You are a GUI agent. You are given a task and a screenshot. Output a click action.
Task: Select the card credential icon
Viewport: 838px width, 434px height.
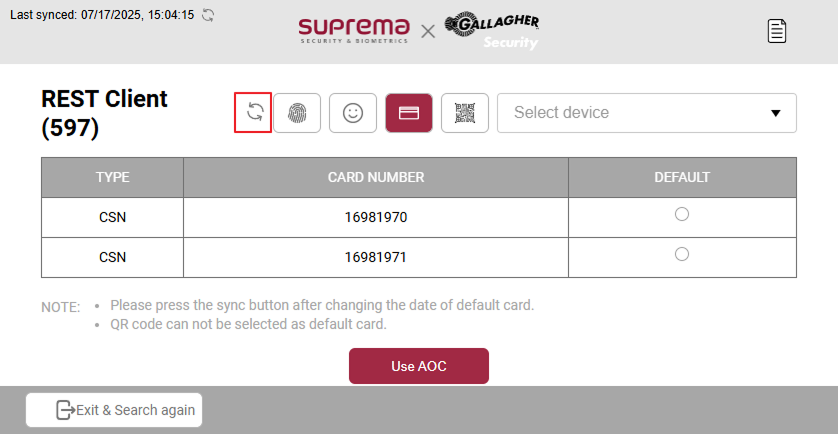408,112
